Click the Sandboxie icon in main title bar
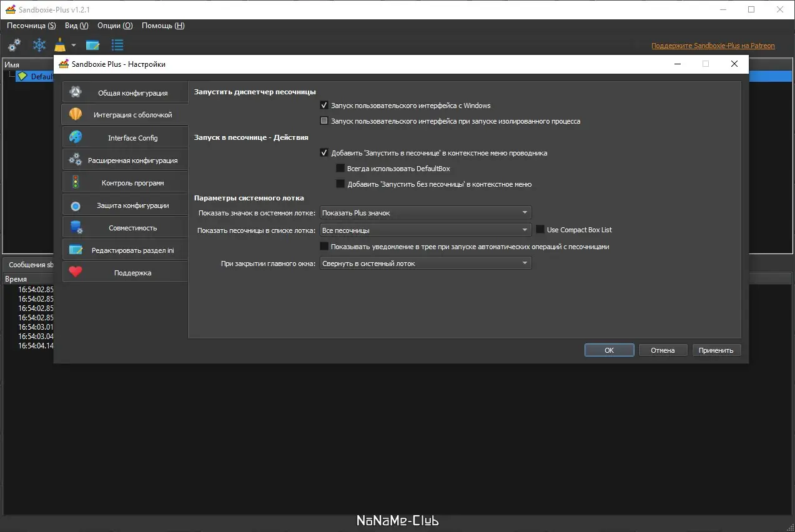795x532 pixels. pyautogui.click(x=10, y=9)
